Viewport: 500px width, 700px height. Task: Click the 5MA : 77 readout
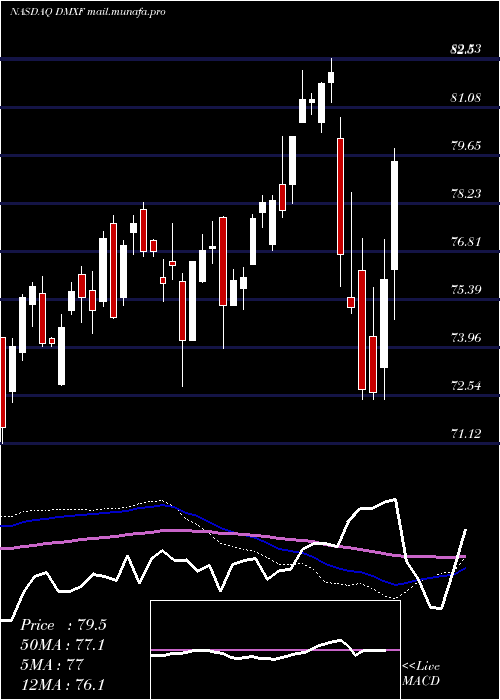[x=52, y=665]
